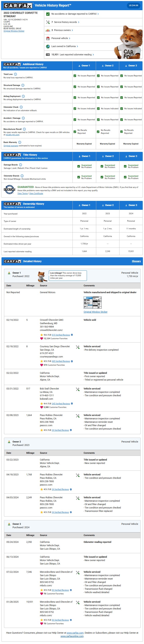Expand the Personal vehicle chevron

[x=70, y=38]
